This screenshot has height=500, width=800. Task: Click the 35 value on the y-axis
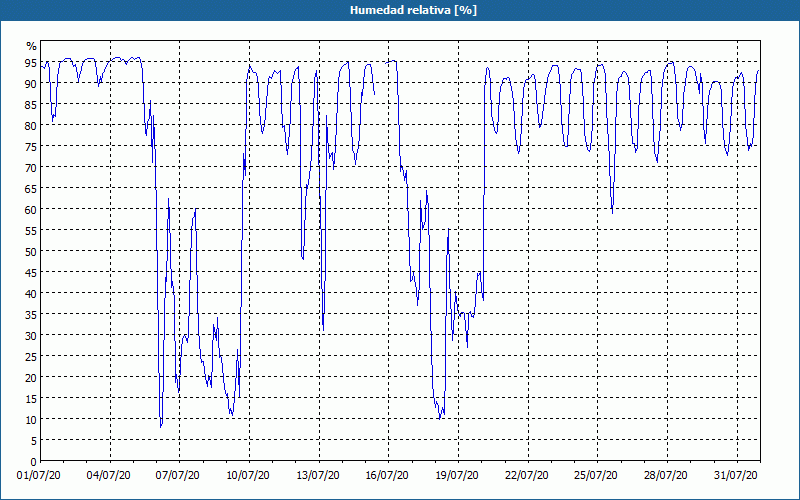pos(31,314)
